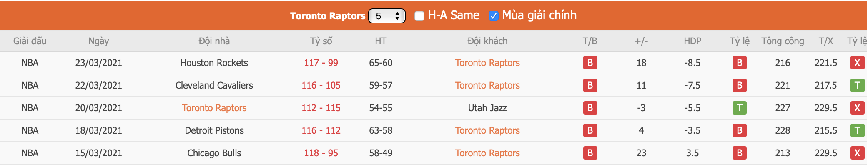This screenshot has height=168, width=868.
Task: Click the Tỷ số column header
Action: [321, 41]
